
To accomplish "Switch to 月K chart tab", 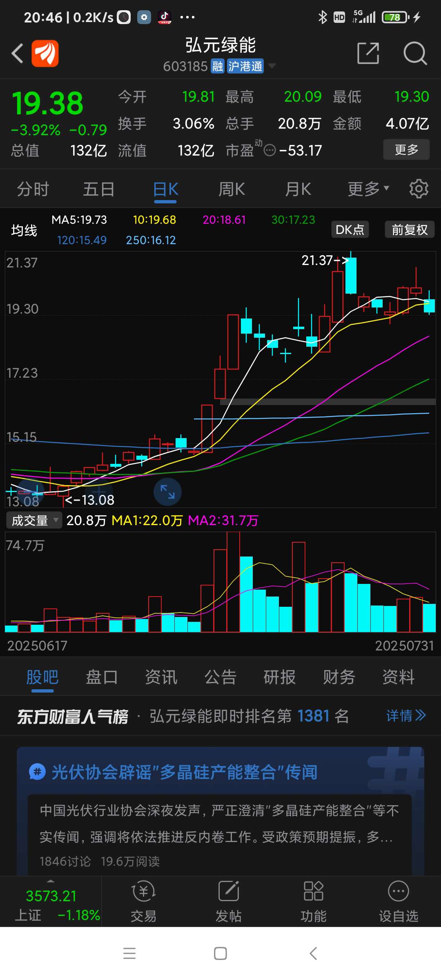I will click(x=298, y=189).
